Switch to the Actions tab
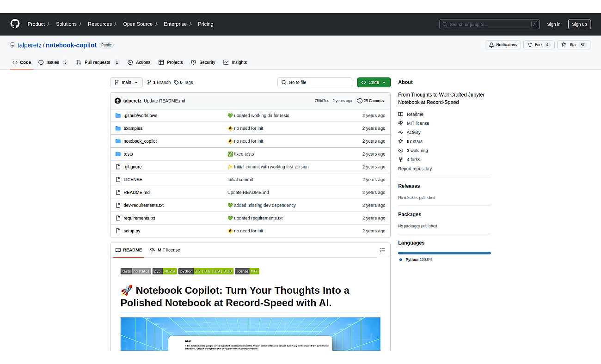The height and width of the screenshot is (364, 601). [139, 62]
